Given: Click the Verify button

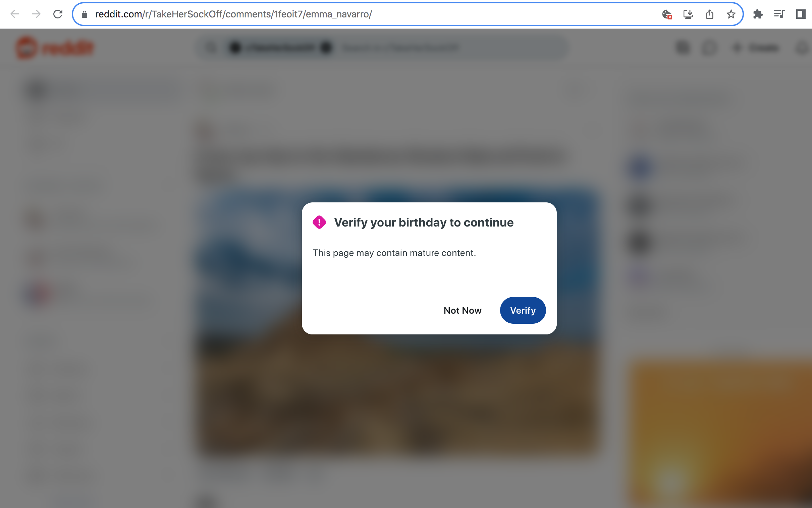Looking at the screenshot, I should 523,310.
